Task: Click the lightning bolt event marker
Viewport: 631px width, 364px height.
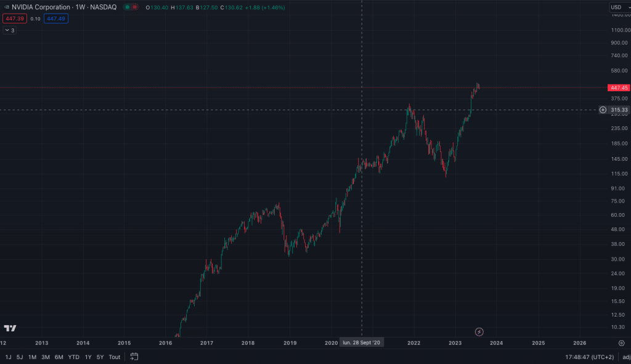Action: [479, 332]
